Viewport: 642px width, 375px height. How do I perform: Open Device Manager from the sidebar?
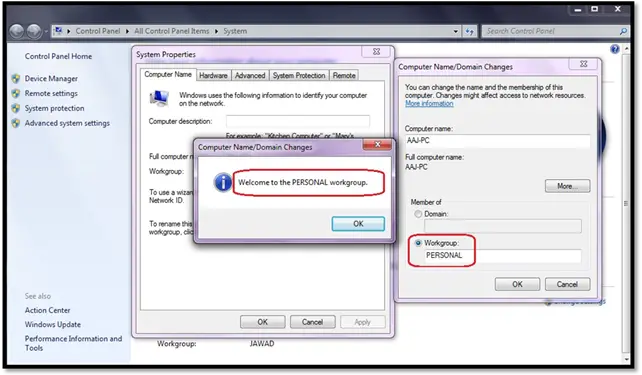(x=51, y=78)
